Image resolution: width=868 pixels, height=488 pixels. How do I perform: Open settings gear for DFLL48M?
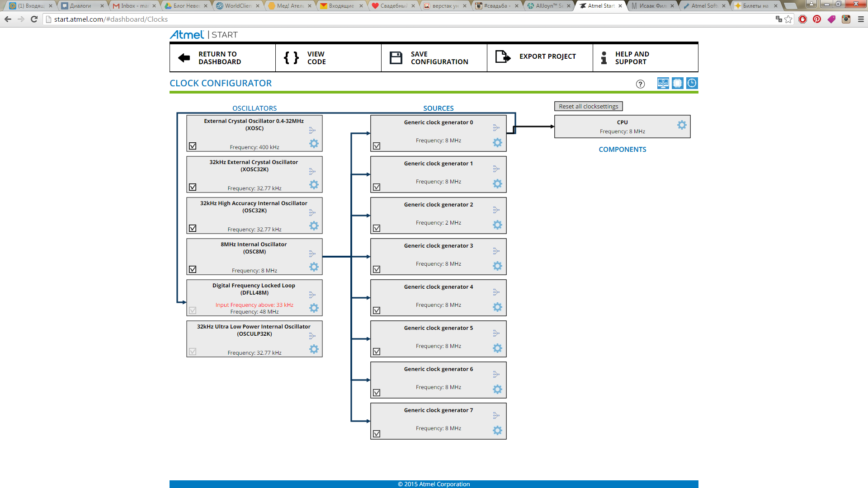point(314,308)
